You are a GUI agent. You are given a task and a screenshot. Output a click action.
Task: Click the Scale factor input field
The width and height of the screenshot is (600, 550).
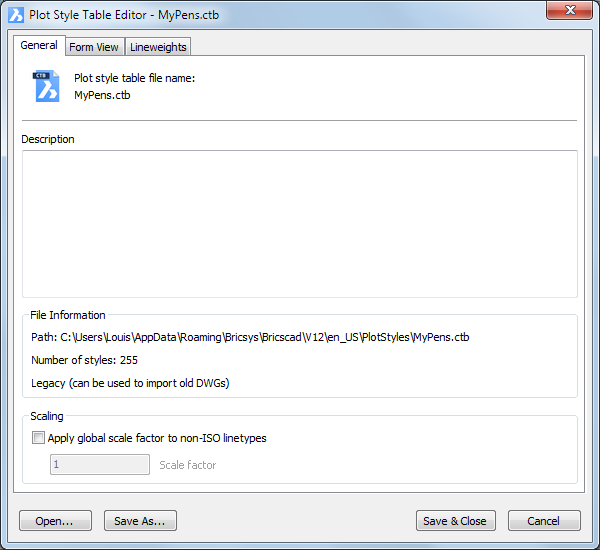pyautogui.click(x=100, y=465)
